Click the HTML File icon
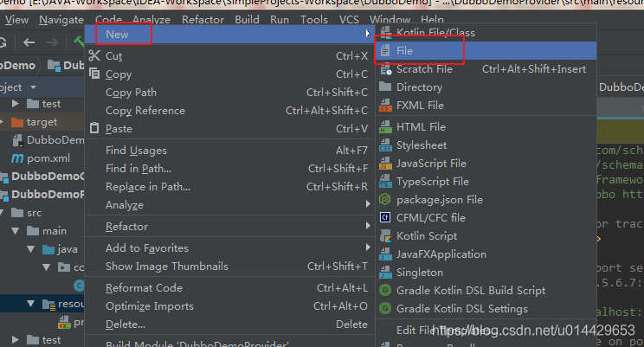644x347 pixels. (x=385, y=127)
